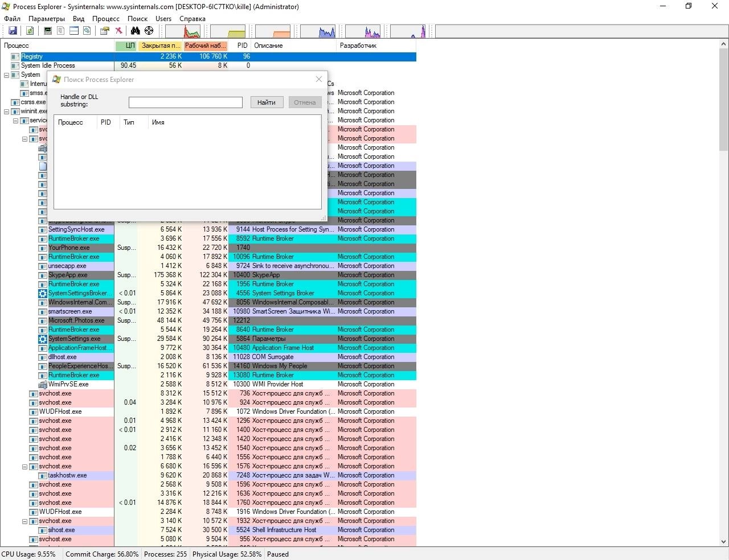The width and height of the screenshot is (729, 560).
Task: Toggle the Show Process Tree toolbar icon
Action: click(60, 31)
